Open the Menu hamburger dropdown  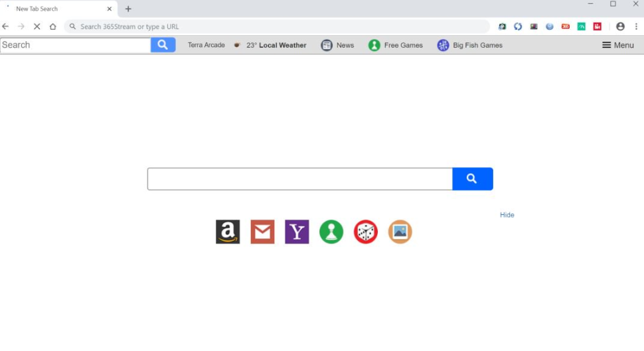(x=617, y=45)
